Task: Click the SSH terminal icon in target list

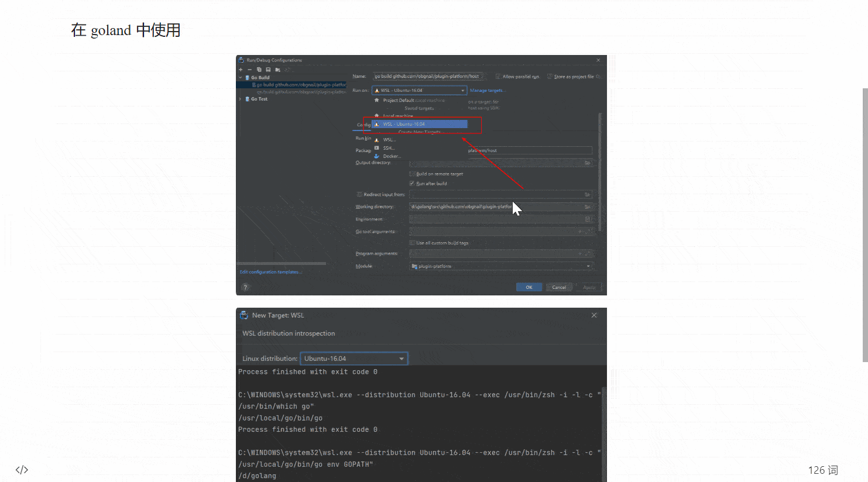Action: tap(377, 148)
